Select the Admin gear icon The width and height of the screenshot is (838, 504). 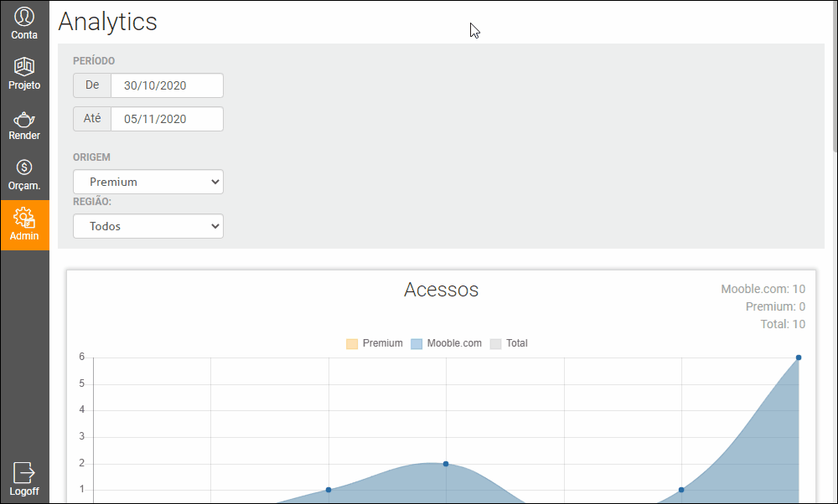(x=24, y=218)
